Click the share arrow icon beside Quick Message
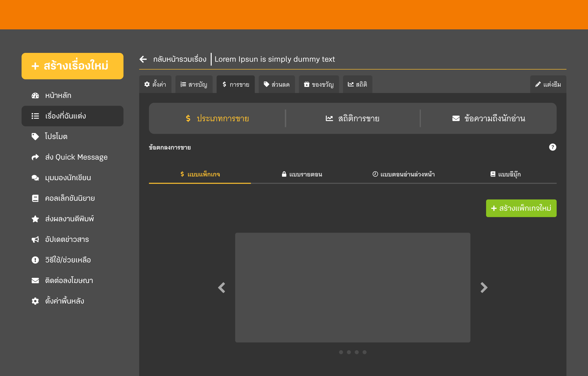The height and width of the screenshot is (376, 588). click(35, 157)
